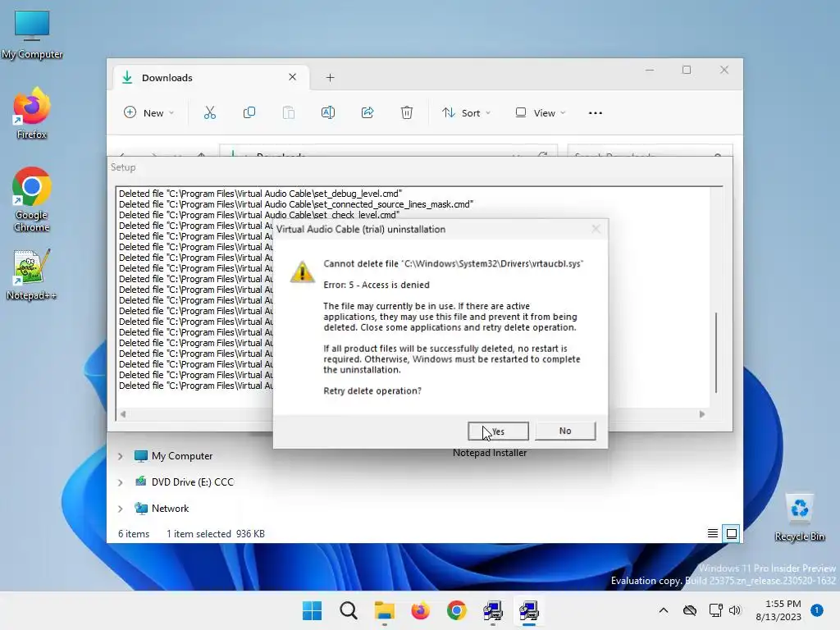Expand the My Computer tree node
840x630 pixels.
point(120,456)
